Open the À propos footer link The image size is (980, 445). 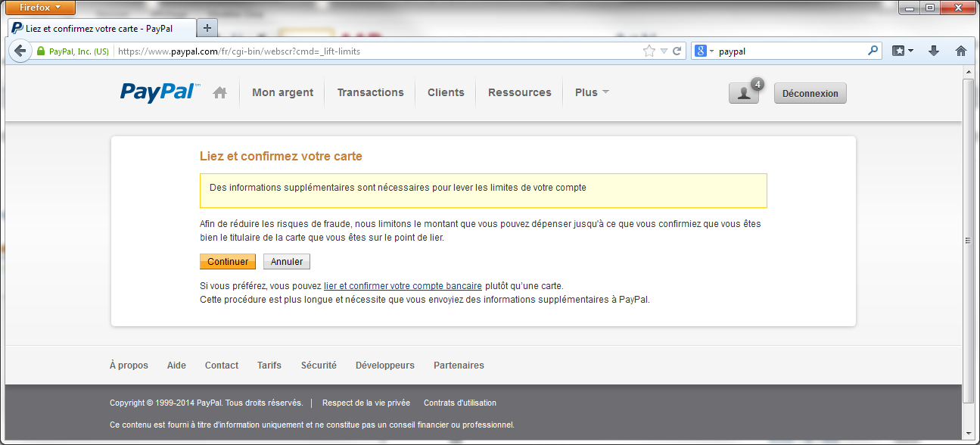coord(129,366)
